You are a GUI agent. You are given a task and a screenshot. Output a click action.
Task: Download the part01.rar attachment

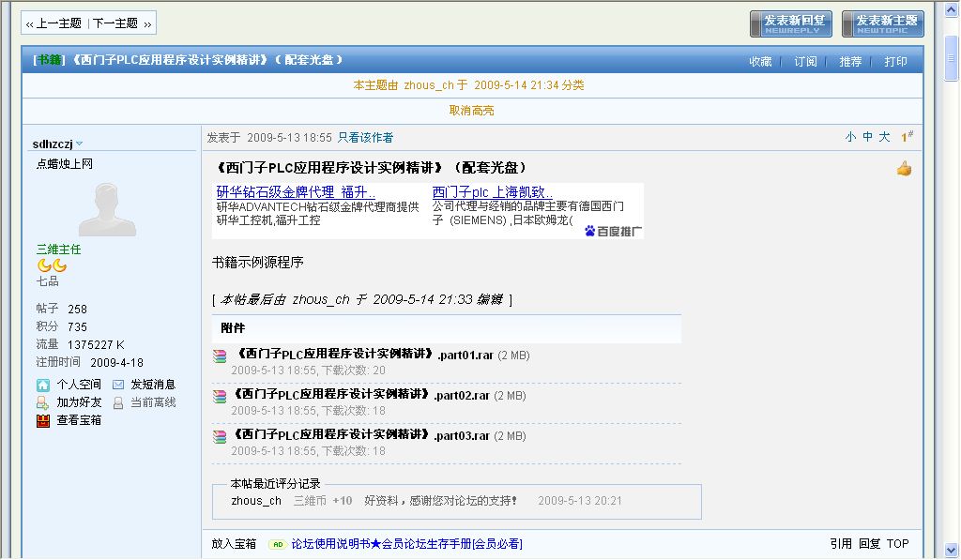click(365, 355)
